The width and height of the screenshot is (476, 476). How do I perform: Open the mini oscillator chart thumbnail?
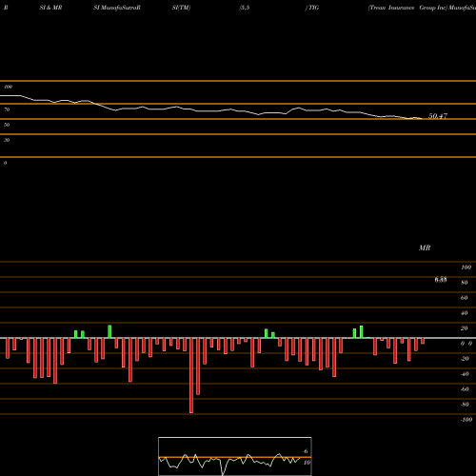235,456
